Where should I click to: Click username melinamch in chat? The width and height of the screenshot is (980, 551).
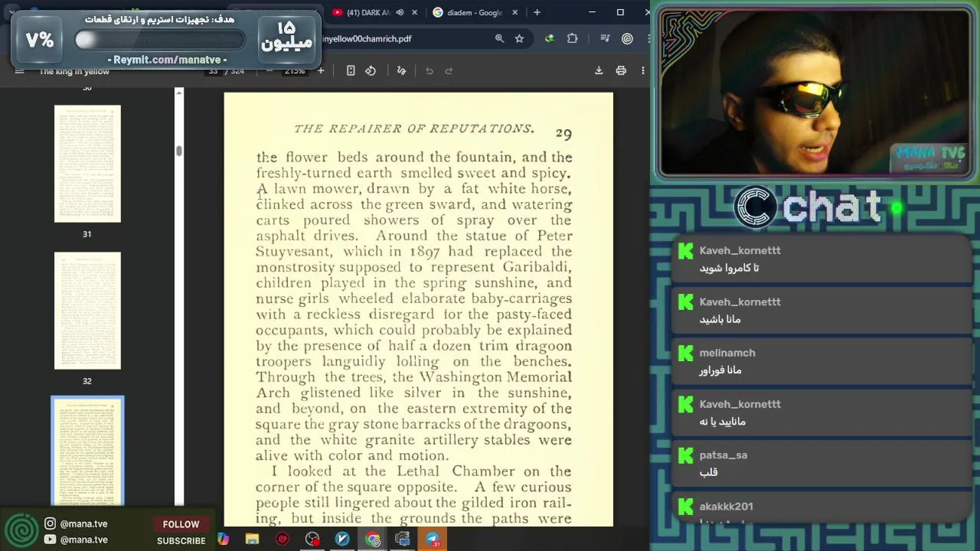click(x=727, y=353)
